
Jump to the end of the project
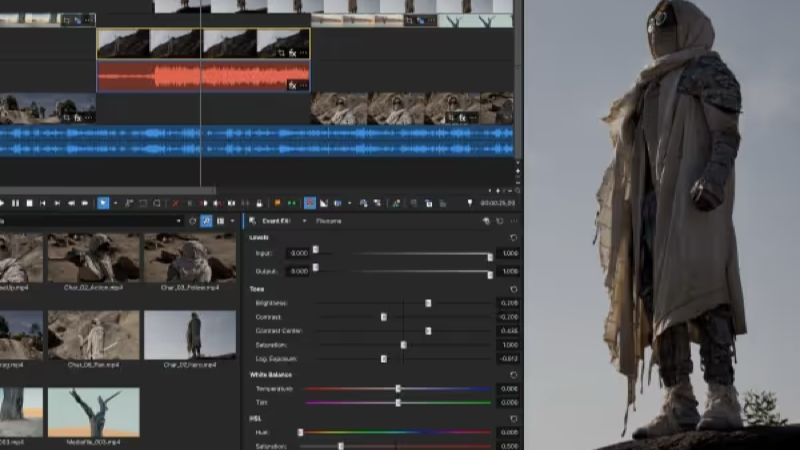[57, 203]
